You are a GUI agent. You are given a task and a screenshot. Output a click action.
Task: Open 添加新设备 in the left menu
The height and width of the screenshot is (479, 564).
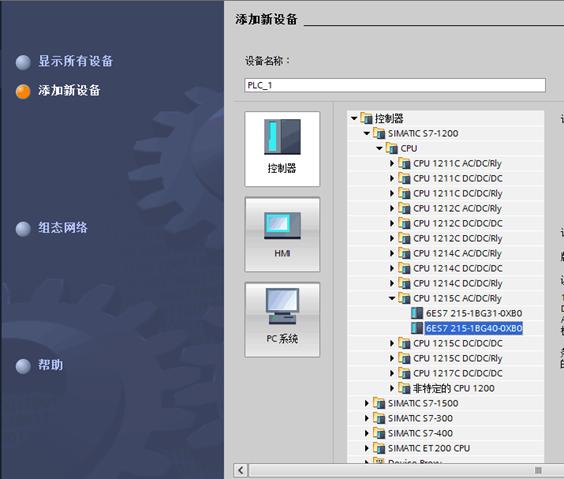(69, 90)
